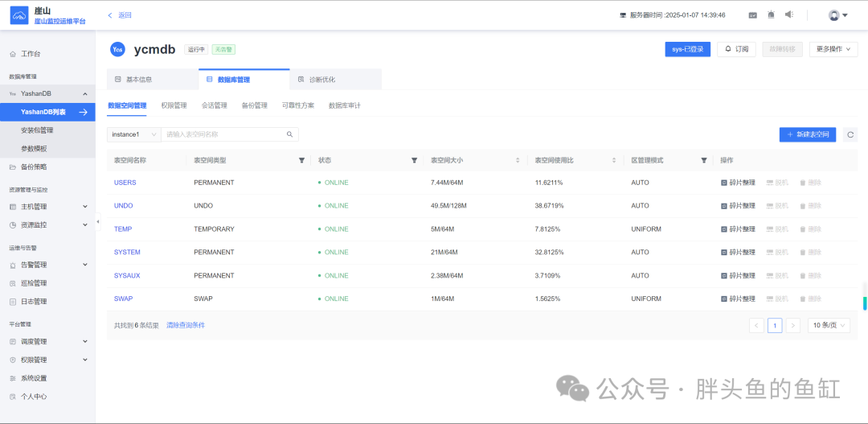Image resolution: width=868 pixels, height=424 pixels.
Task: Collapse the YashanDB sidebar group
Action: tap(84, 93)
